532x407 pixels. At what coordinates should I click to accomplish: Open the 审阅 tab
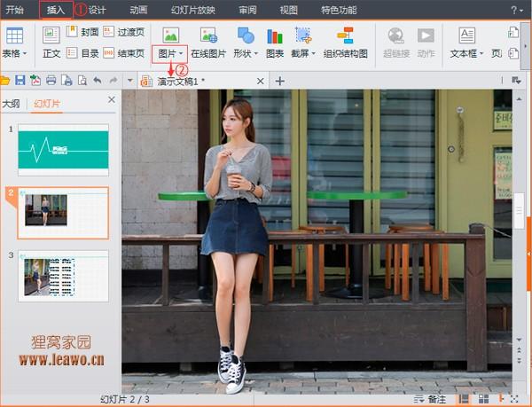tap(247, 10)
